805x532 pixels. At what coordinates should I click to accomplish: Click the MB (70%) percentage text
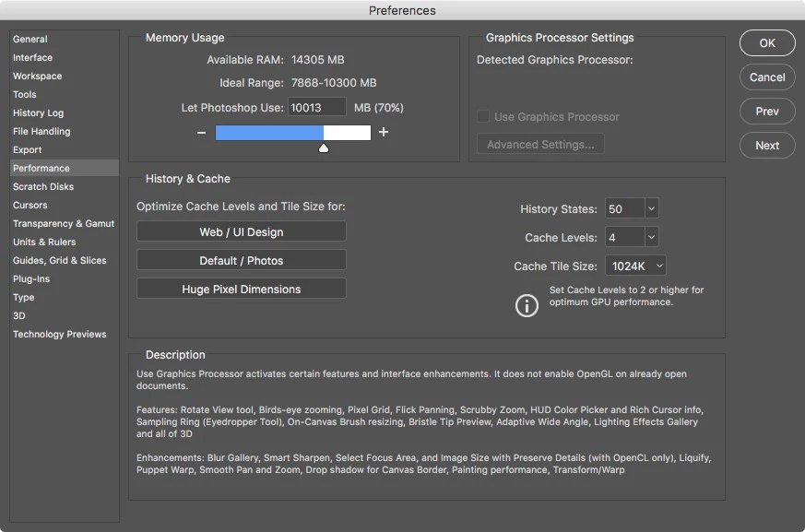379,107
